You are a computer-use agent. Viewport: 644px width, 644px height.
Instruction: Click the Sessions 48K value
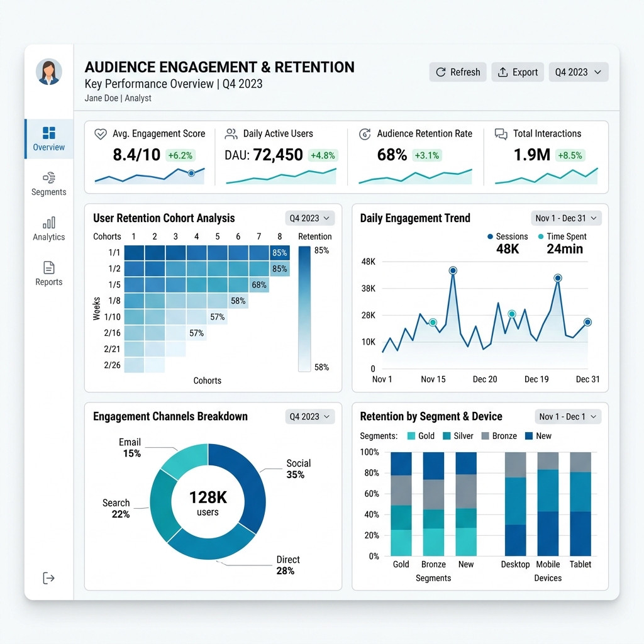pyautogui.click(x=508, y=249)
